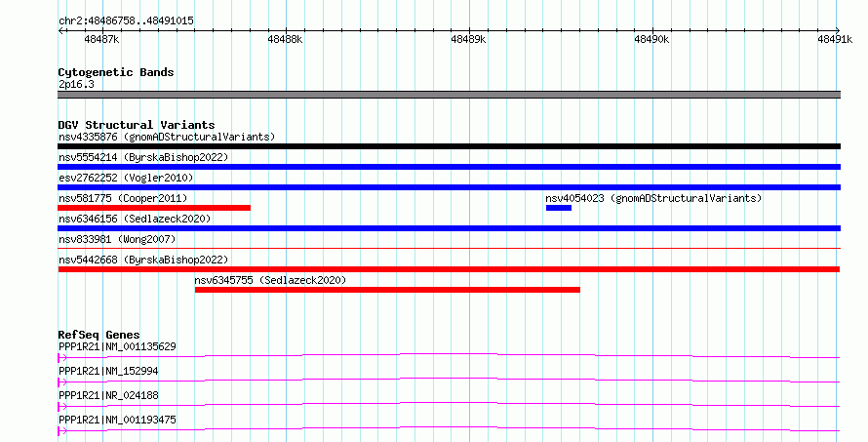
Task: Click the short red nsv581775 variant bar
Action: 154,208
